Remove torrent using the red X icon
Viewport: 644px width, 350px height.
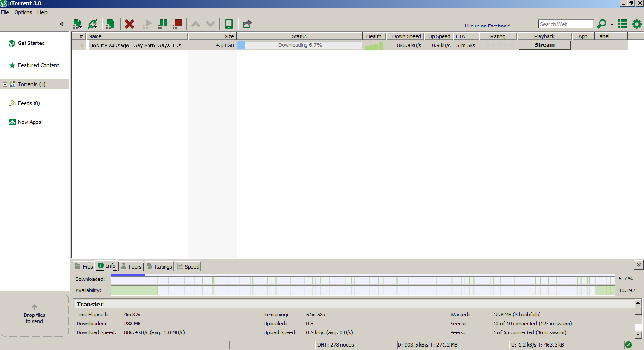[x=129, y=24]
